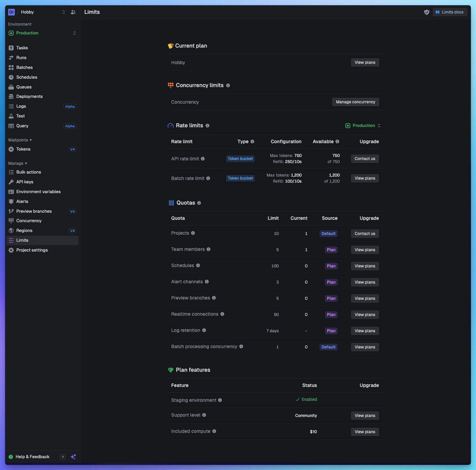Open the Tasks page from the sidebar
476x470 pixels.
click(22, 48)
